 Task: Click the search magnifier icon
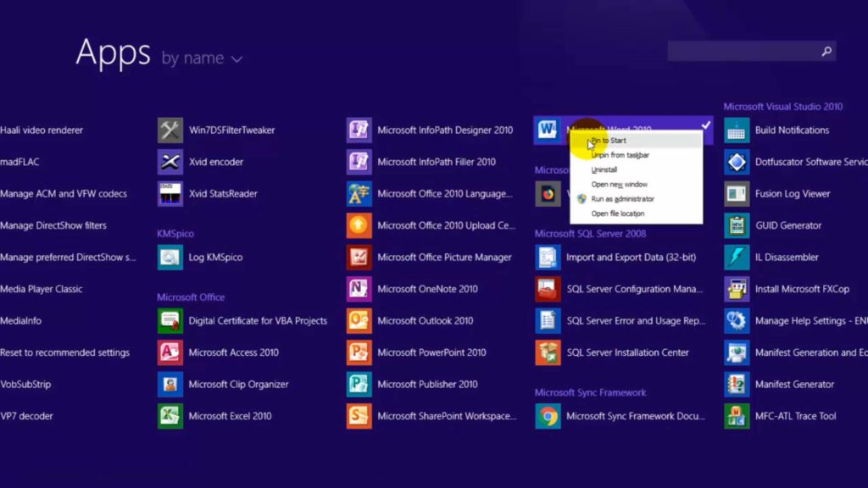point(826,52)
